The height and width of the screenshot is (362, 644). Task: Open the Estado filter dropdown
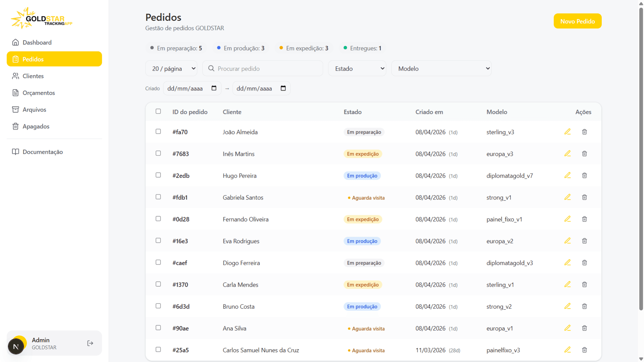click(357, 68)
